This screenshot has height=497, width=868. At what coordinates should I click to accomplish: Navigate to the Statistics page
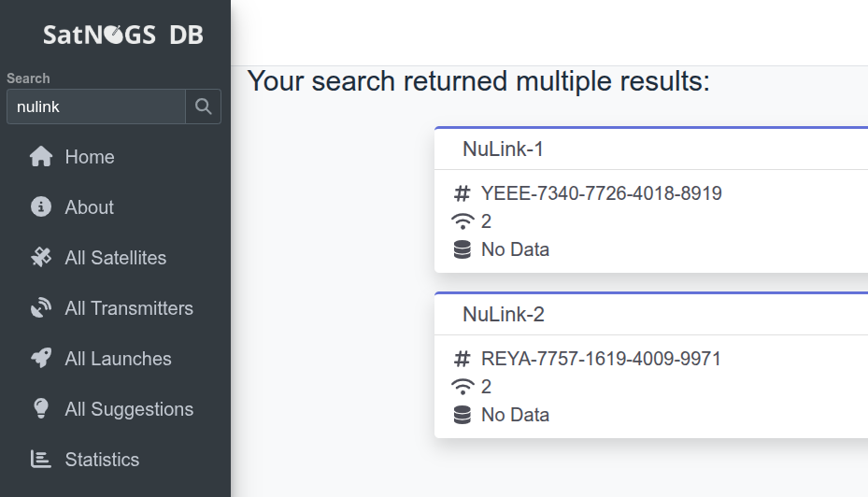point(102,460)
